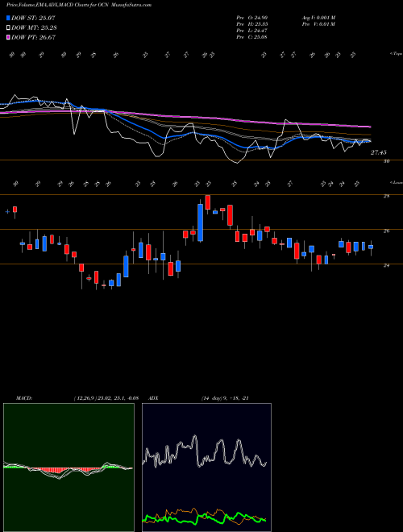Click the MACD (12,26,9) parameter values
This screenshot has width=403, height=532.
pos(106,398)
